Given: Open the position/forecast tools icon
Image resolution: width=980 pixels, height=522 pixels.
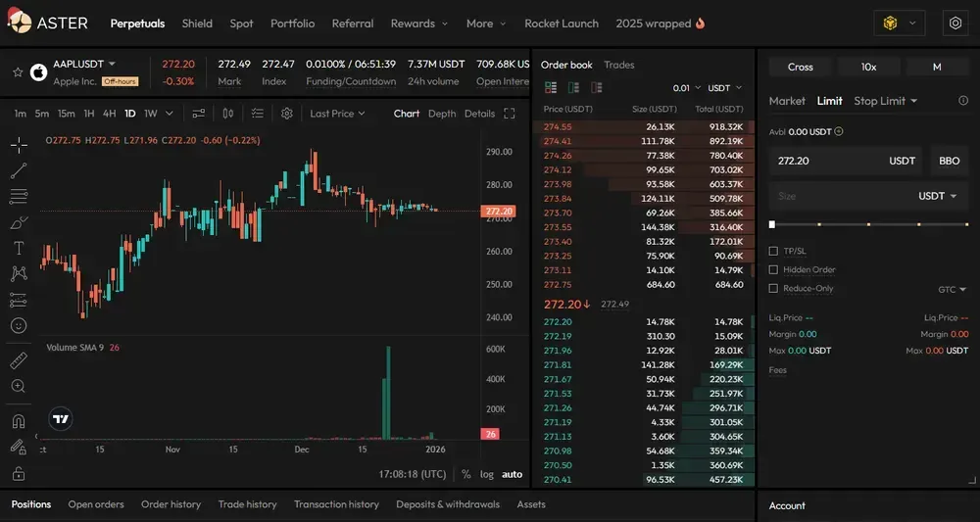Looking at the screenshot, I should click(19, 300).
